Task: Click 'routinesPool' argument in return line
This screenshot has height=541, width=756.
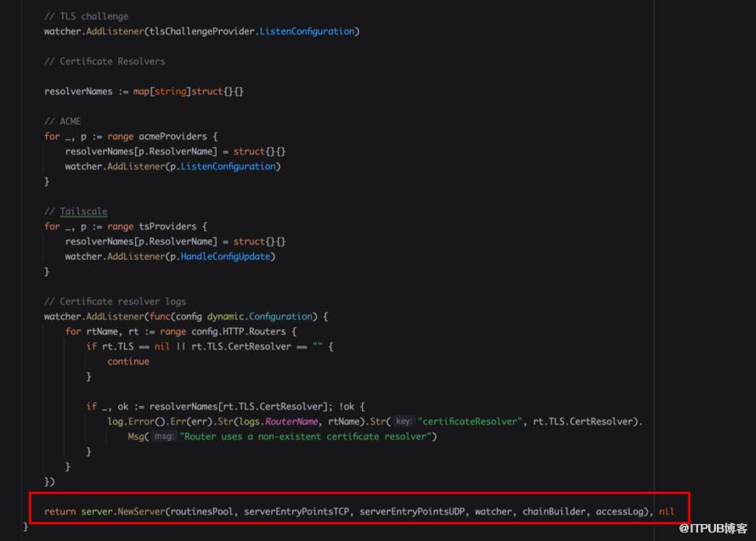Action: click(x=201, y=511)
